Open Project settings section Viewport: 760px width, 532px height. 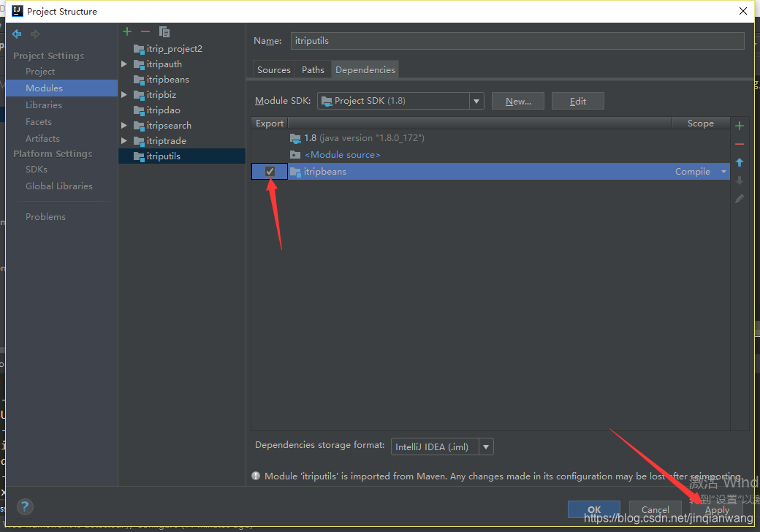click(x=40, y=72)
